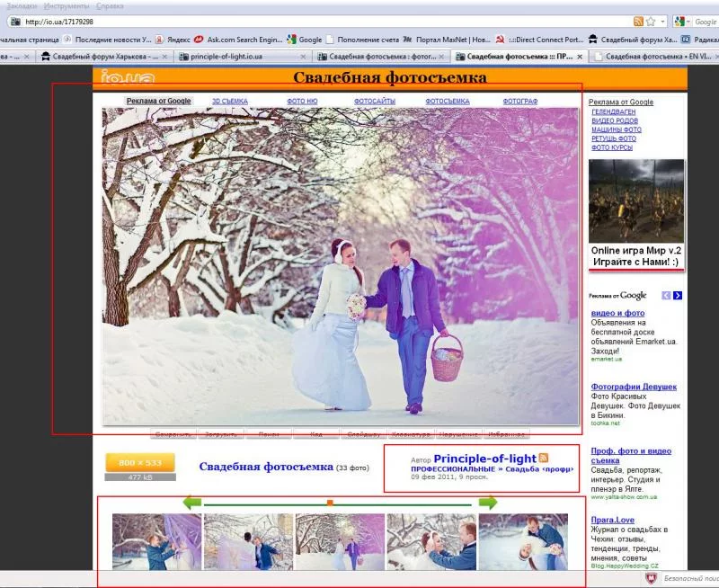Close the active Свадебная фотосъемка ::: ПР tab
The height and width of the screenshot is (588, 719).
pos(580,57)
